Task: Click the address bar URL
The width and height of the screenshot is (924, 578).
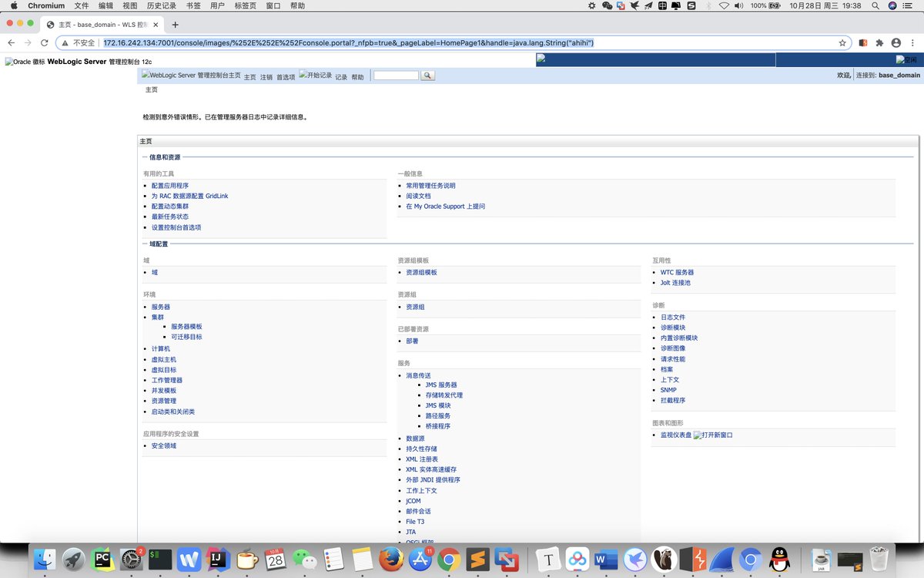Action: [349, 42]
